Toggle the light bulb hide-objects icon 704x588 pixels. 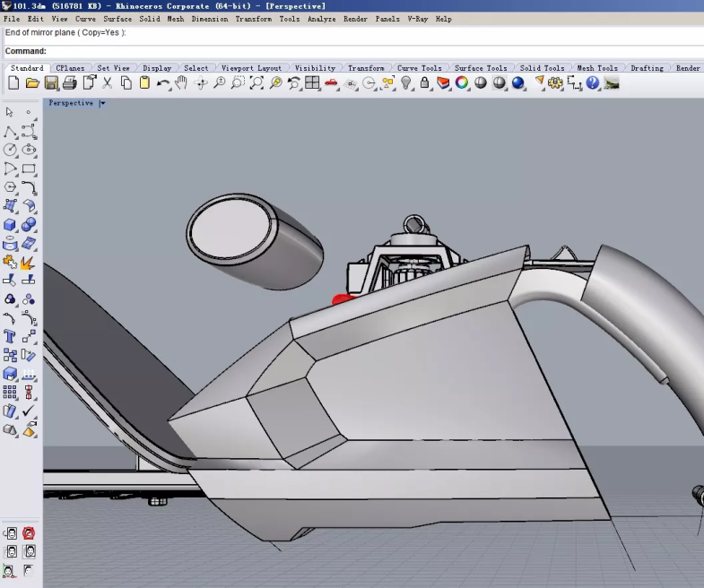(406, 83)
